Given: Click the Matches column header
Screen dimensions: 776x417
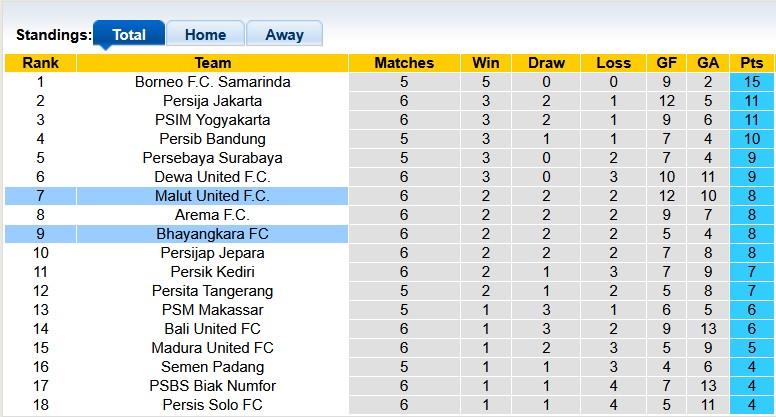Looking at the screenshot, I should (404, 63).
